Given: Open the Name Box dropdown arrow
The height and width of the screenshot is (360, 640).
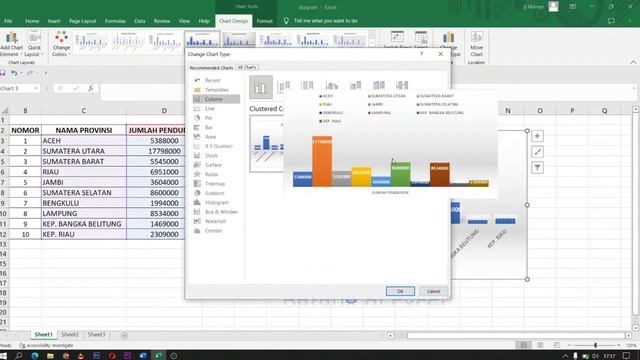Looking at the screenshot, I should point(36,89).
